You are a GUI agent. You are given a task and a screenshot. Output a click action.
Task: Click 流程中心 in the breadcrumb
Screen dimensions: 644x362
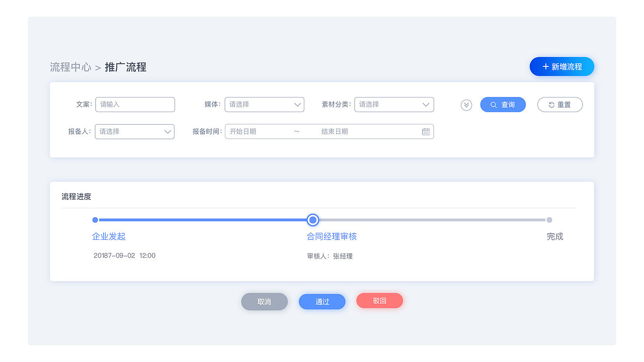click(70, 67)
